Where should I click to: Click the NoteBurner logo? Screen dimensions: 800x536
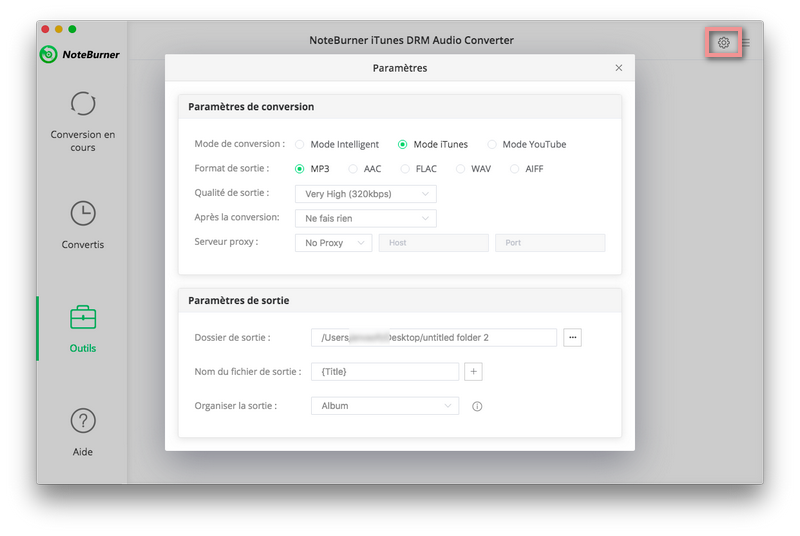pyautogui.click(x=80, y=54)
